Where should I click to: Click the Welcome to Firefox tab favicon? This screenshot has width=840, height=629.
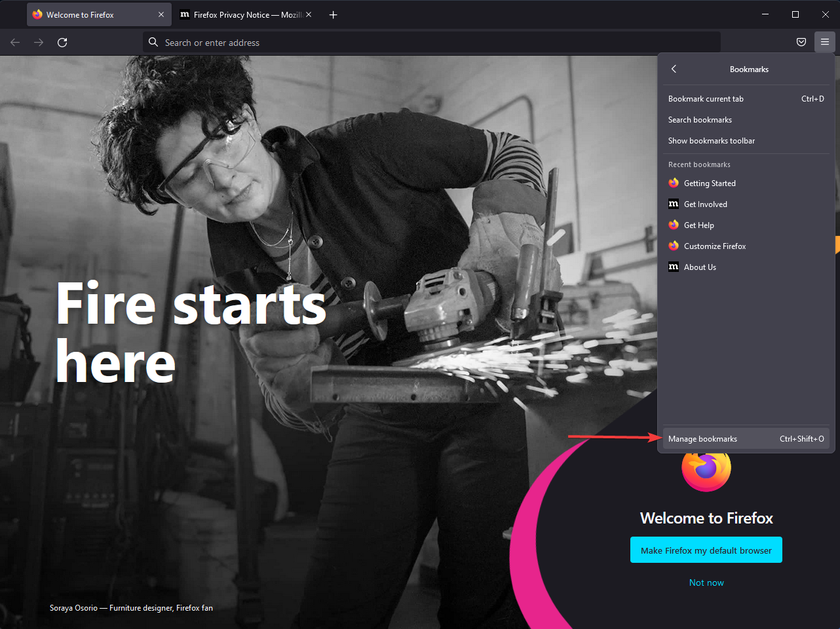(37, 14)
